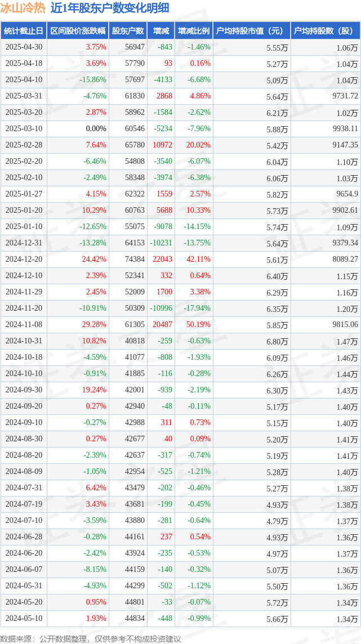The image size is (361, 644).
Task: Click the 2024-05-10 date cell
Action: (24, 618)
